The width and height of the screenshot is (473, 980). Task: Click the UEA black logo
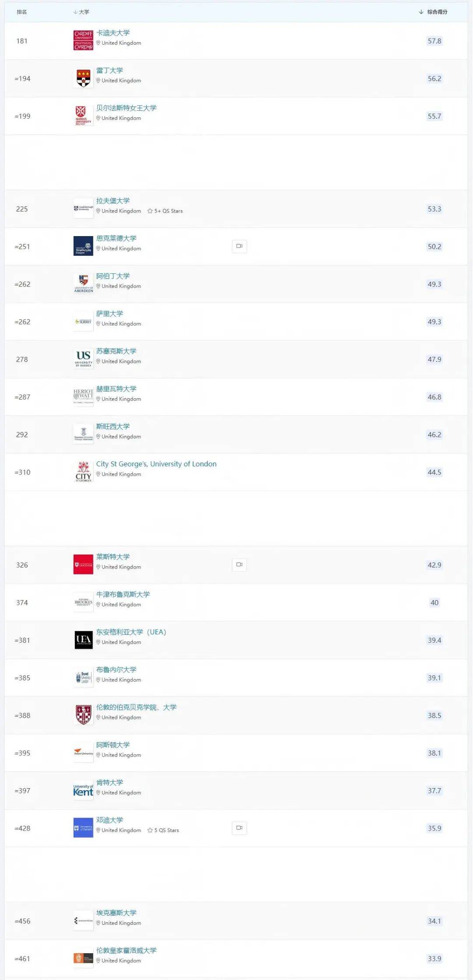coord(83,640)
